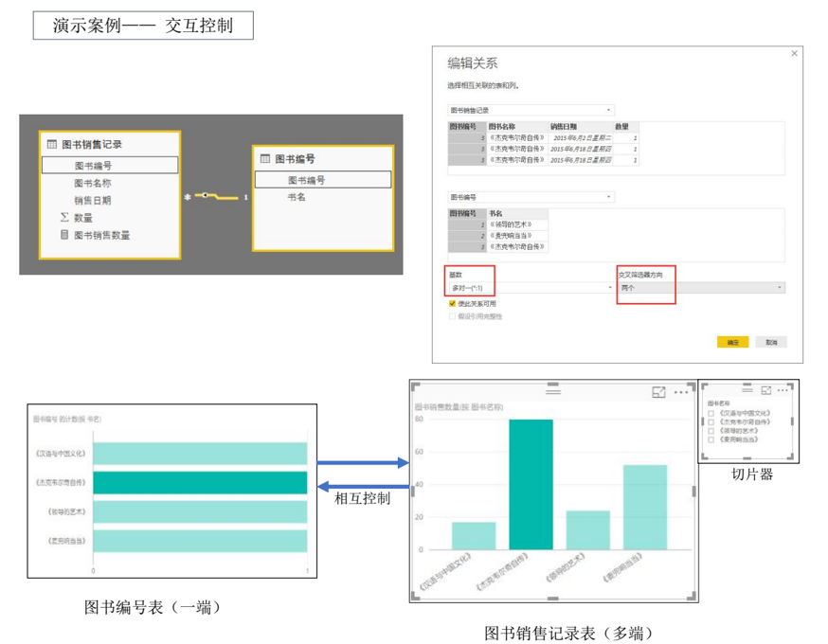Select the 销售日期 field in 图书销售记录 table
This screenshot has width=828, height=644.
(93, 200)
